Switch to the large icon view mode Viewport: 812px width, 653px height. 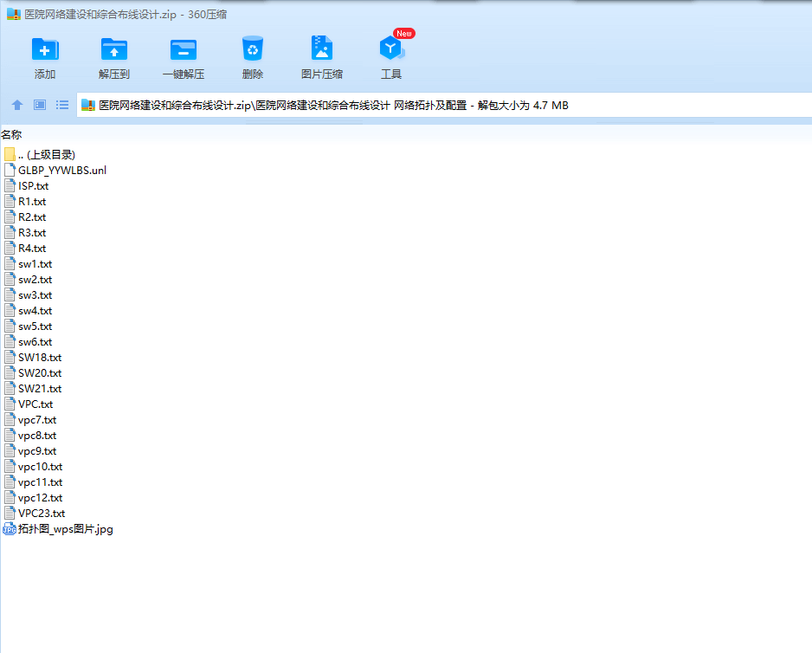coord(40,105)
